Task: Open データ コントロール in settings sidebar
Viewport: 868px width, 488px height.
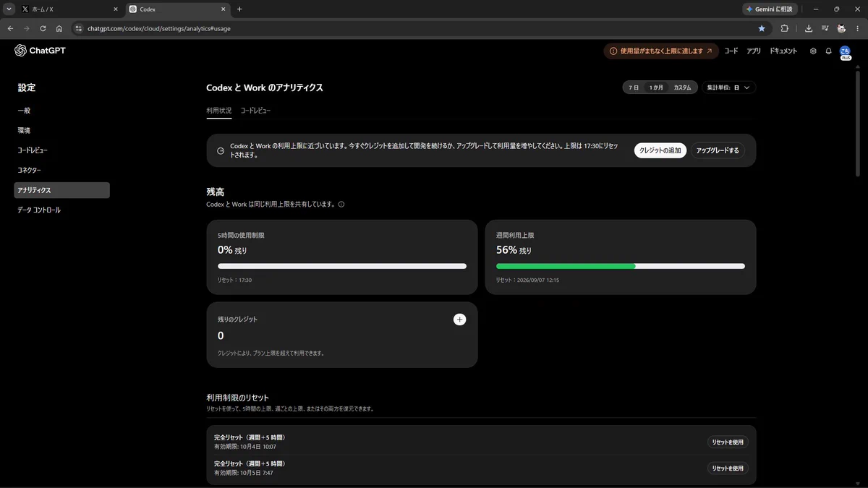Action: pos(61,210)
